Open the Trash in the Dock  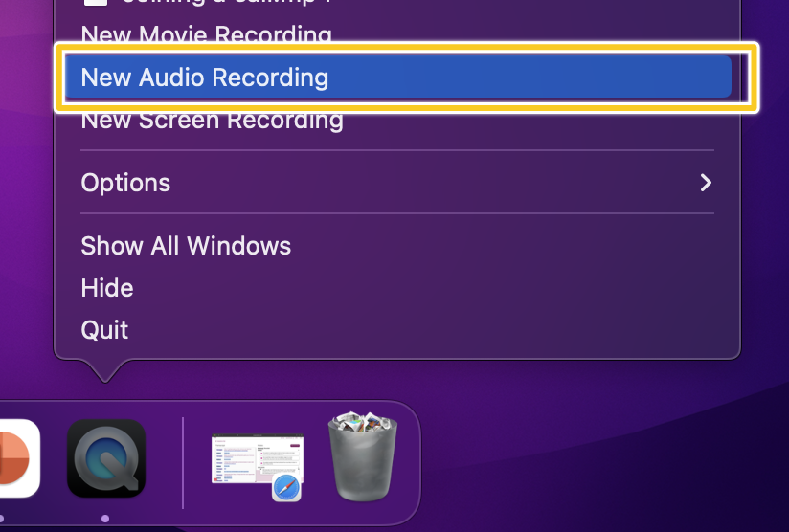coord(362,456)
